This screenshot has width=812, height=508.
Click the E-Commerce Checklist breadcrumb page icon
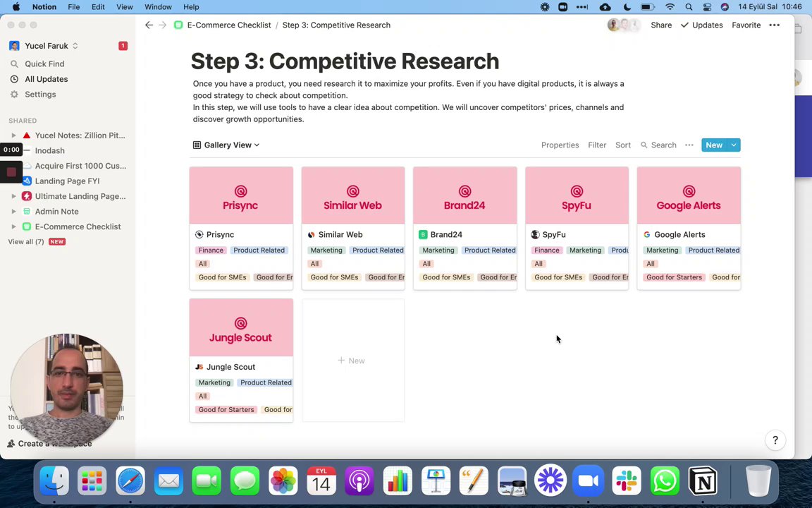(178, 25)
